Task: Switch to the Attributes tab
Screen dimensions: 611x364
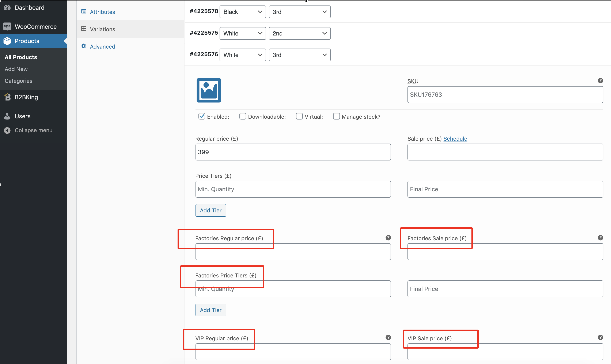Action: pyautogui.click(x=130, y=12)
